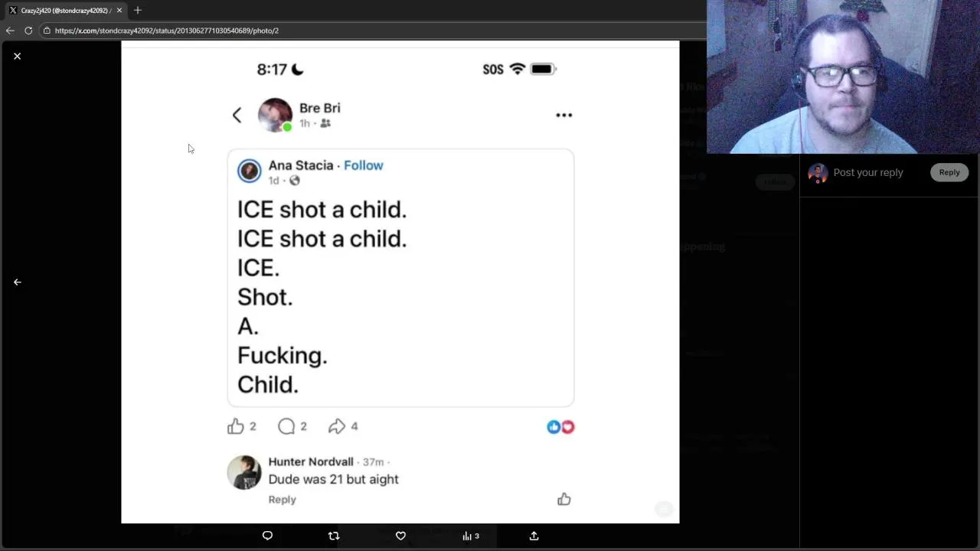Click the three dots menu in screenshot
The height and width of the screenshot is (551, 980).
(x=563, y=115)
